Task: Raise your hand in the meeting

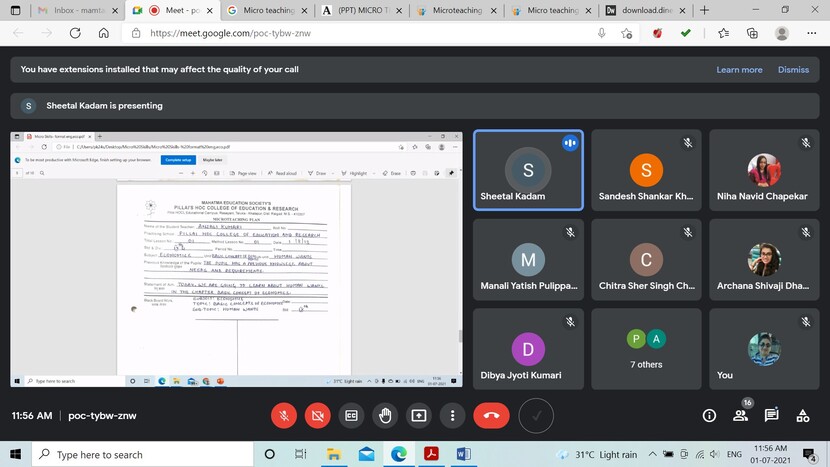Action: click(385, 415)
